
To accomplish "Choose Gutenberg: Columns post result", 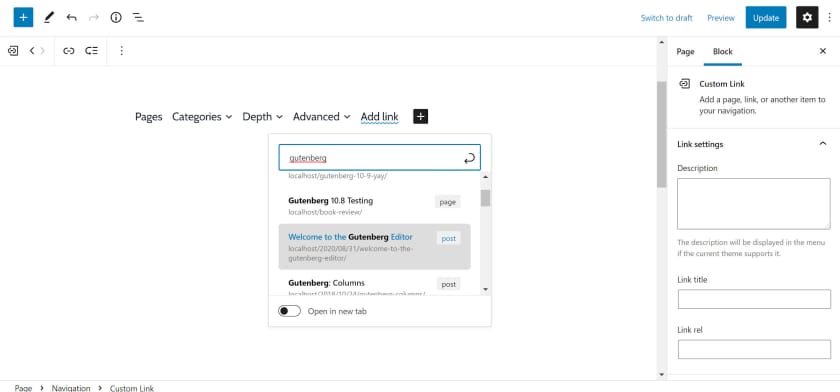I will point(374,284).
